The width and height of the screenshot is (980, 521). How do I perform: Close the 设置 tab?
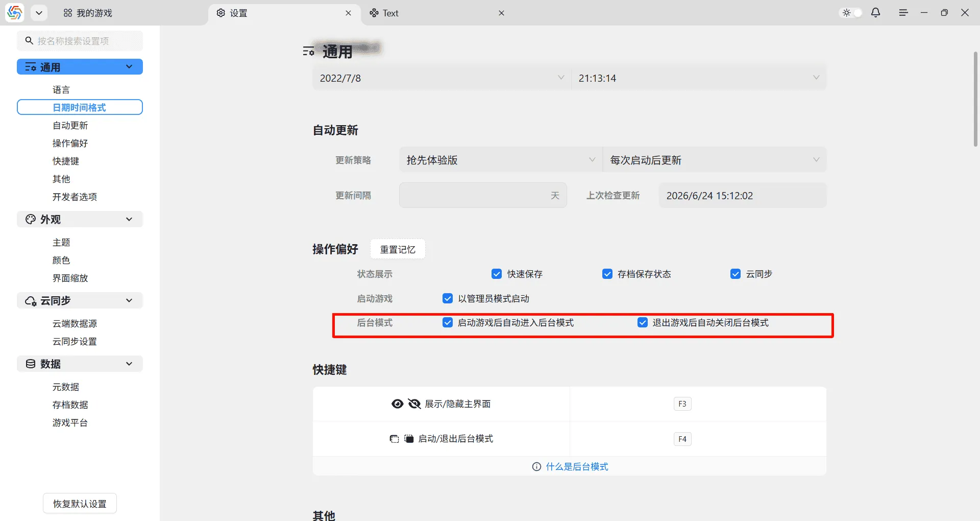(x=348, y=13)
